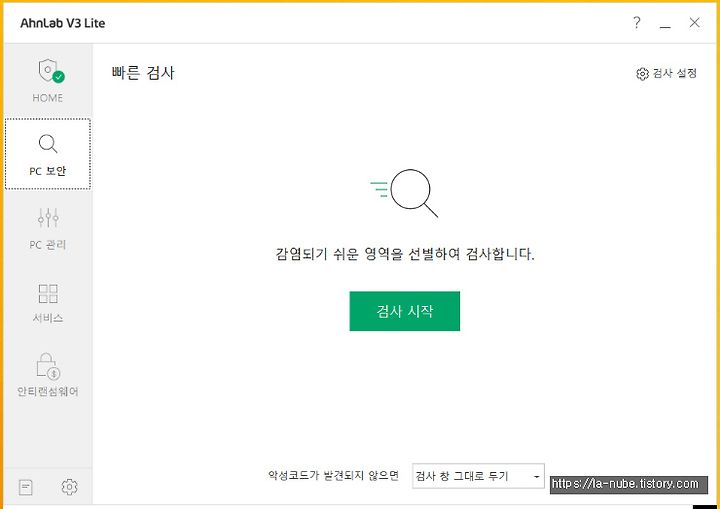Start scan with 검사 시작 button

pyautogui.click(x=405, y=311)
